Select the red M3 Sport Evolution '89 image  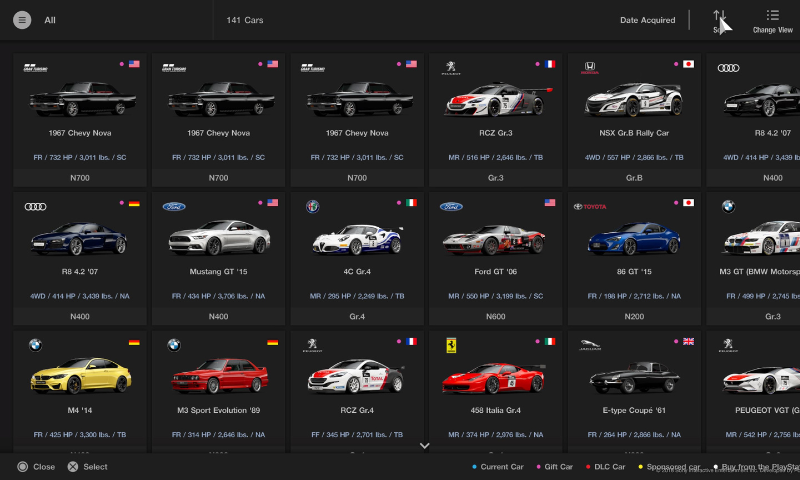tap(220, 376)
